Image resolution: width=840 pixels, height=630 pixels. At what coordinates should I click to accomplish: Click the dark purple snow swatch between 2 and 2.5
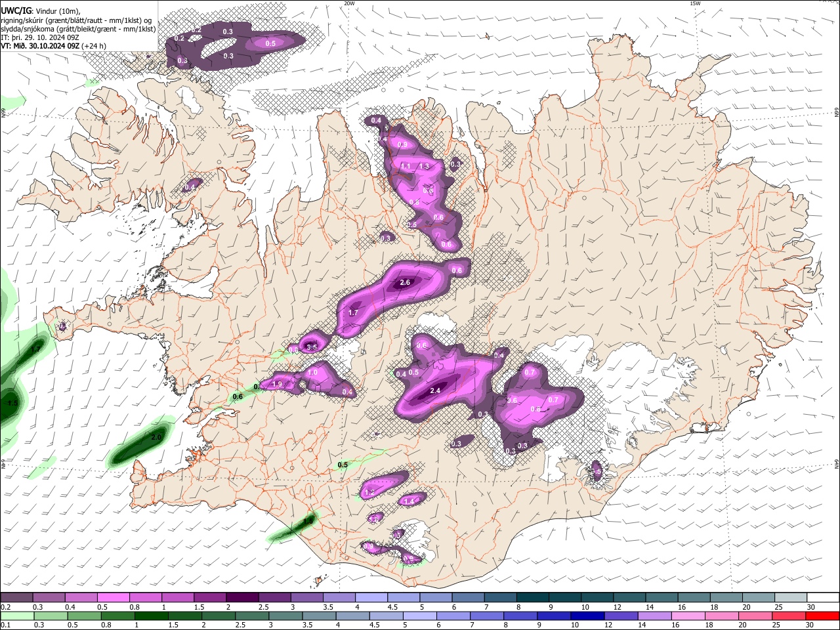click(241, 598)
